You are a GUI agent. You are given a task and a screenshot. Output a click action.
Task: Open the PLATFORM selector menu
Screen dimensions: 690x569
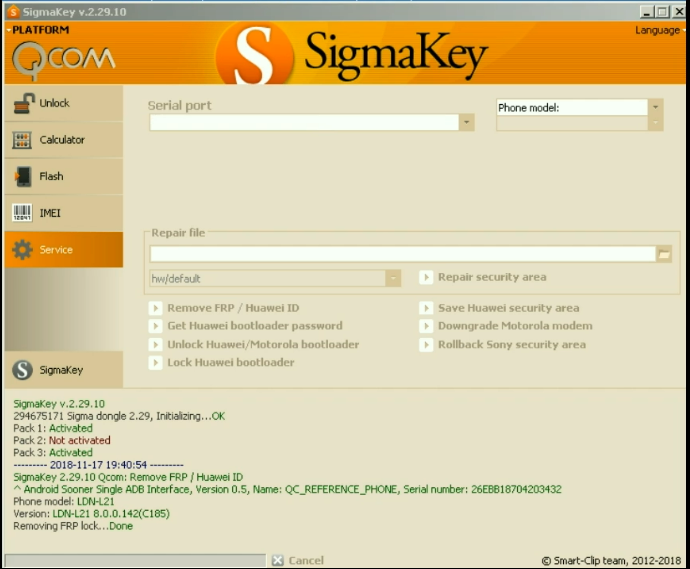click(39, 30)
